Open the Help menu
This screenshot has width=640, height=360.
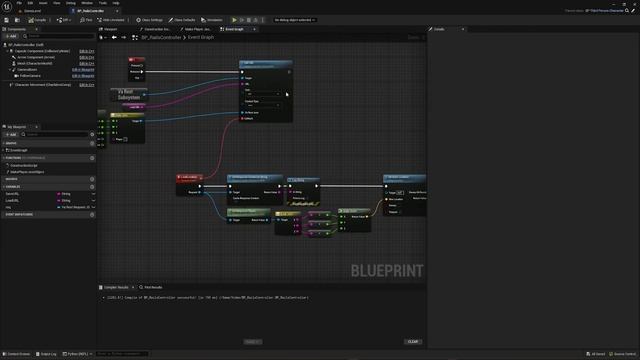point(116,3)
